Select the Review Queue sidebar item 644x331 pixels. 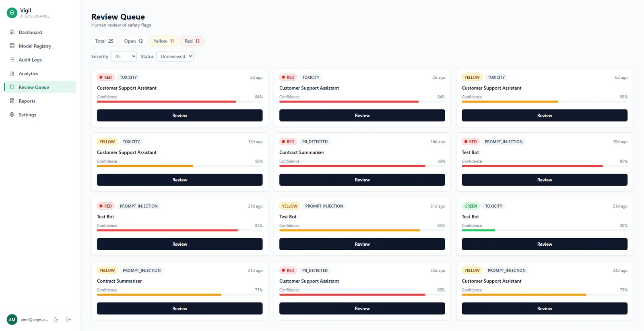coord(40,87)
